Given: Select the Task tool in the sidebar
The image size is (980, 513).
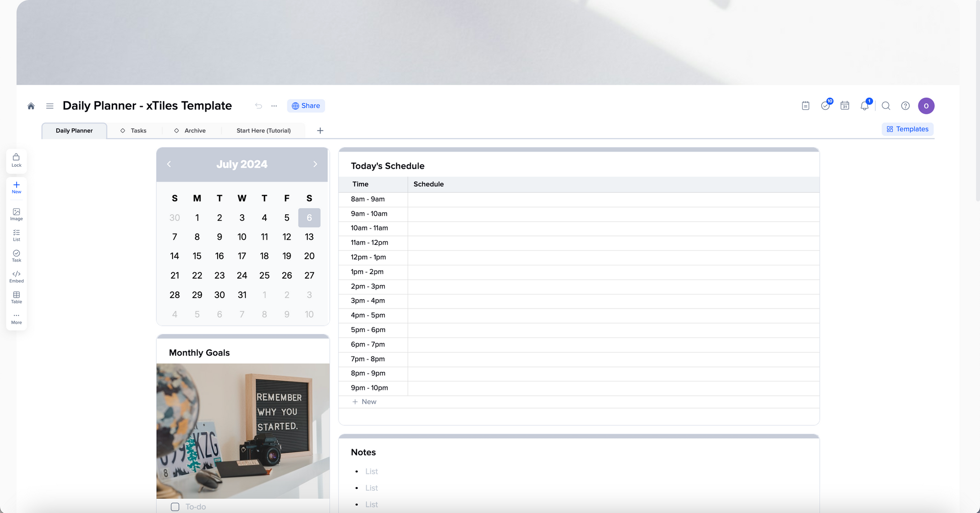Looking at the screenshot, I should click(x=16, y=256).
